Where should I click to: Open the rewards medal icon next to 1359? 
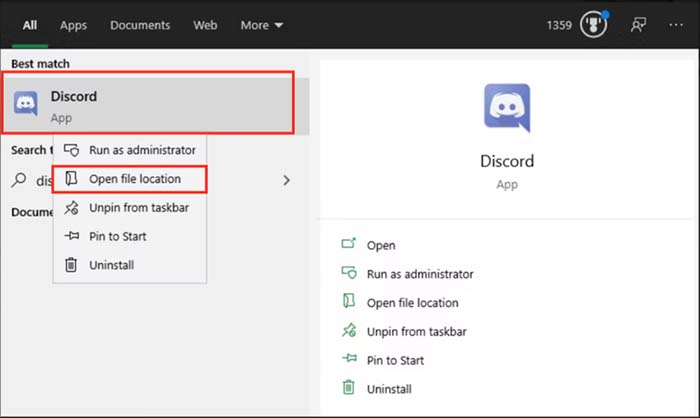(594, 25)
